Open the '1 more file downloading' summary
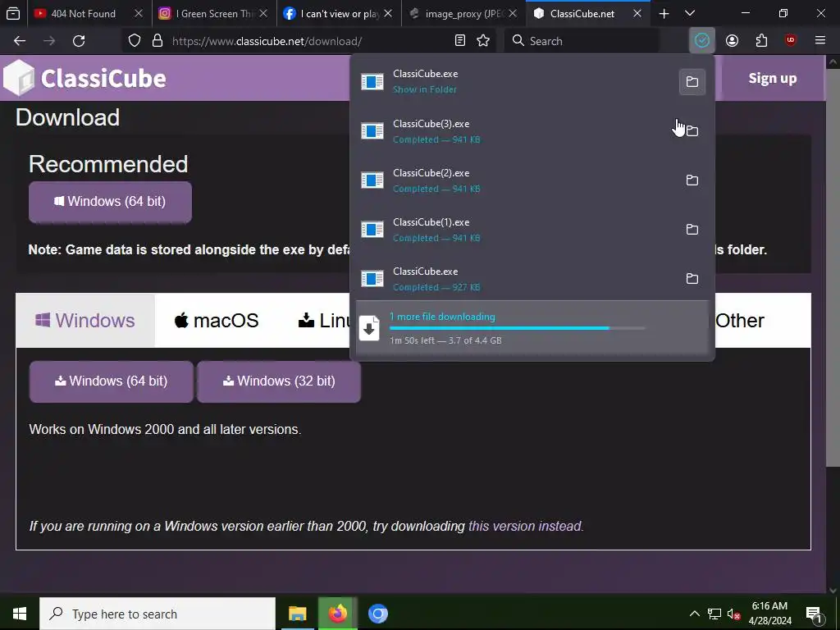840x630 pixels. pos(533,328)
